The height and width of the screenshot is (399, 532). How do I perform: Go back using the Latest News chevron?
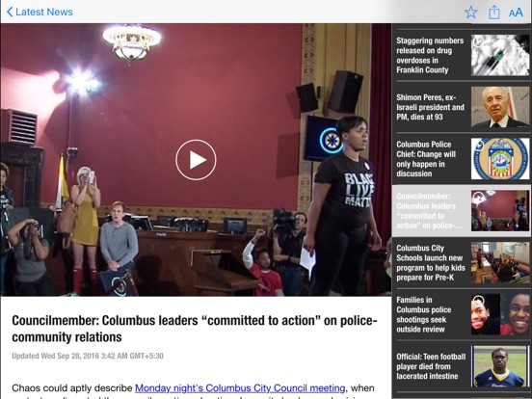coord(40,12)
